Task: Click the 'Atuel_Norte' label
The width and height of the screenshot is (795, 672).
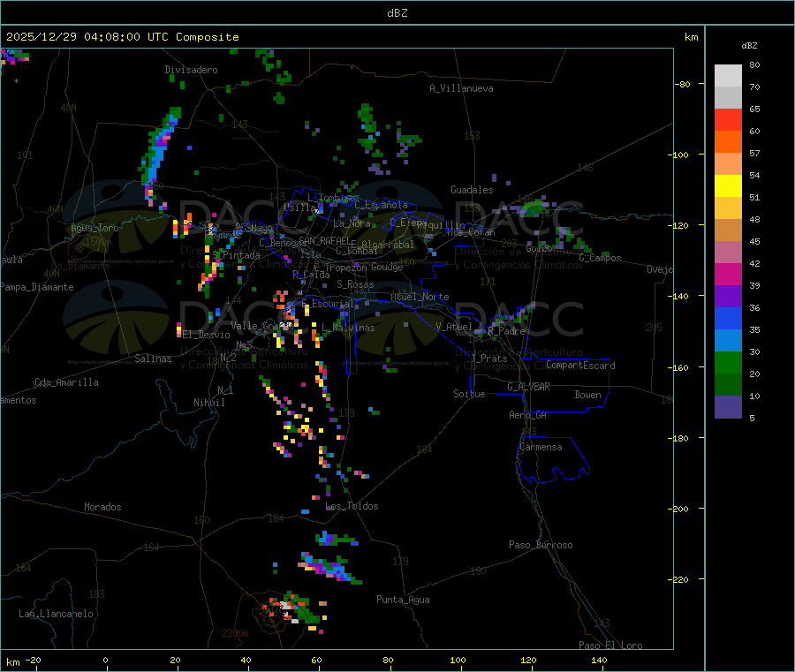Action: tap(420, 297)
